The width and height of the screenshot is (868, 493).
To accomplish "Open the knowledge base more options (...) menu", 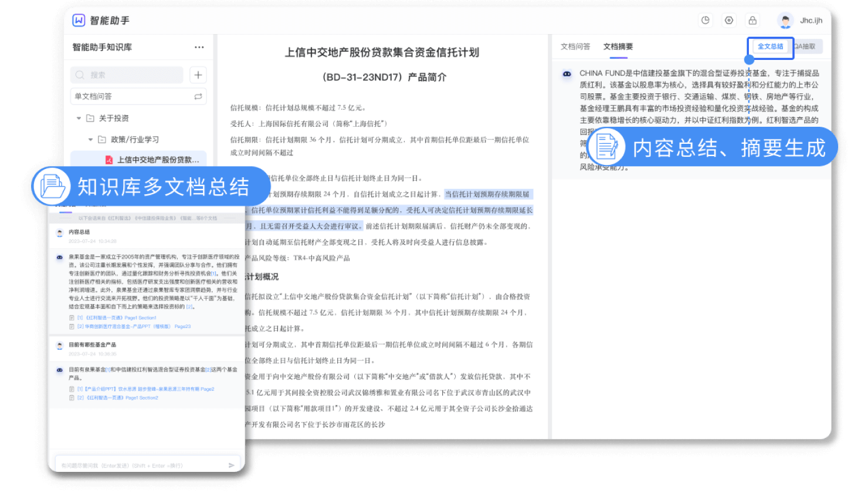I will tap(199, 47).
